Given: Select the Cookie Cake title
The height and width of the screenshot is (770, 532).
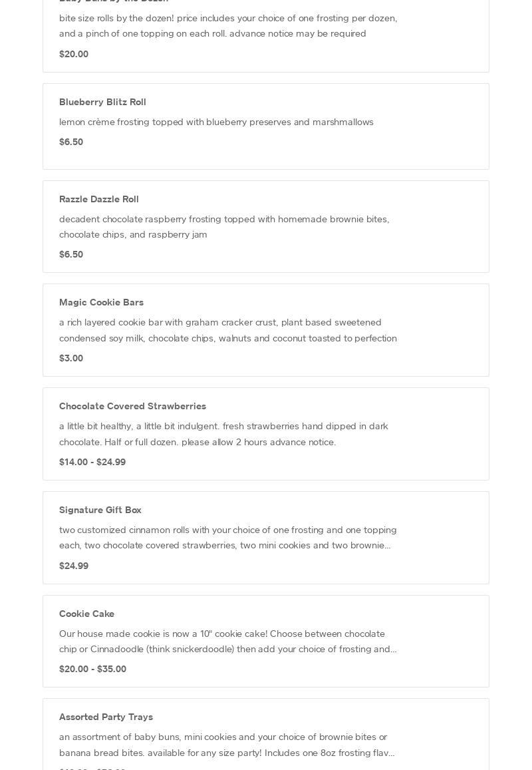Looking at the screenshot, I should pyautogui.click(x=86, y=614).
